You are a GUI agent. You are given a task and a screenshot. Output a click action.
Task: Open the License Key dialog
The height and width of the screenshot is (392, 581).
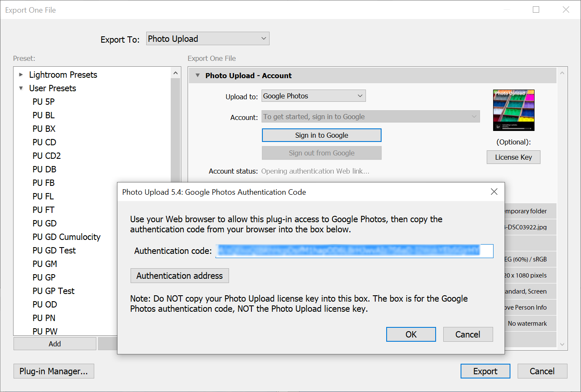point(513,157)
